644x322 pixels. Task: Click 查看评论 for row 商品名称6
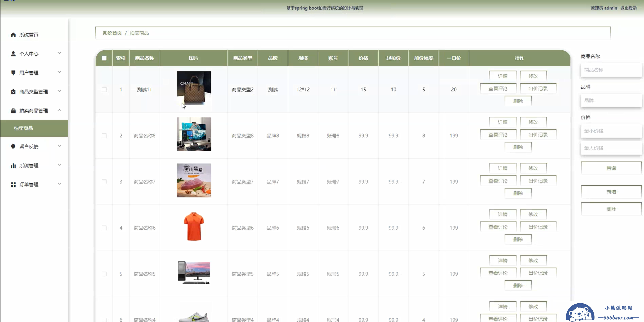(498, 227)
